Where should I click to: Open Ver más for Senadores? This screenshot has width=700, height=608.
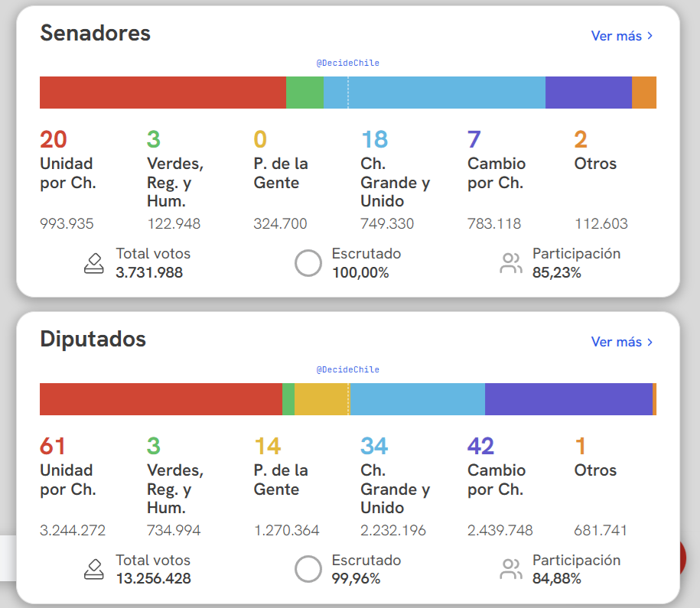[621, 36]
